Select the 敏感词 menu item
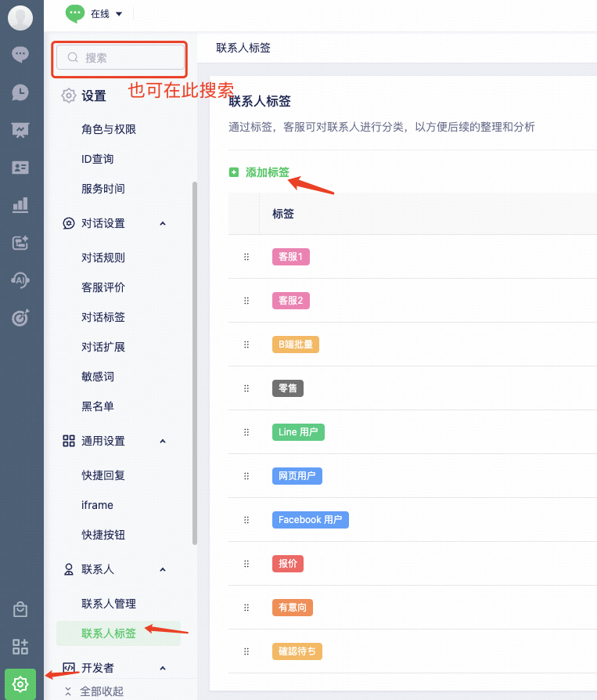Screen dimensions: 597x700 click(98, 377)
